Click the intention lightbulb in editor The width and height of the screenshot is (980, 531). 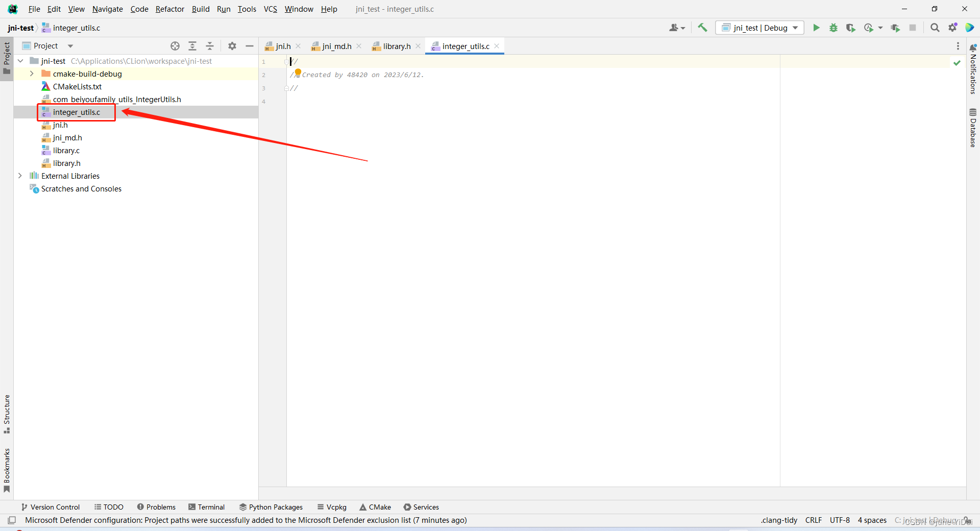pos(298,73)
